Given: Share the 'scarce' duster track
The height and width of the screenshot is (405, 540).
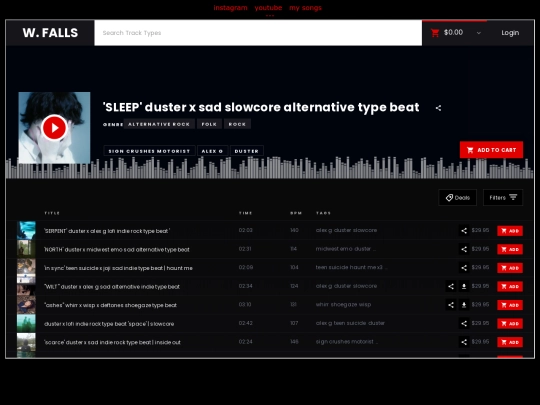Looking at the screenshot, I should click(464, 342).
